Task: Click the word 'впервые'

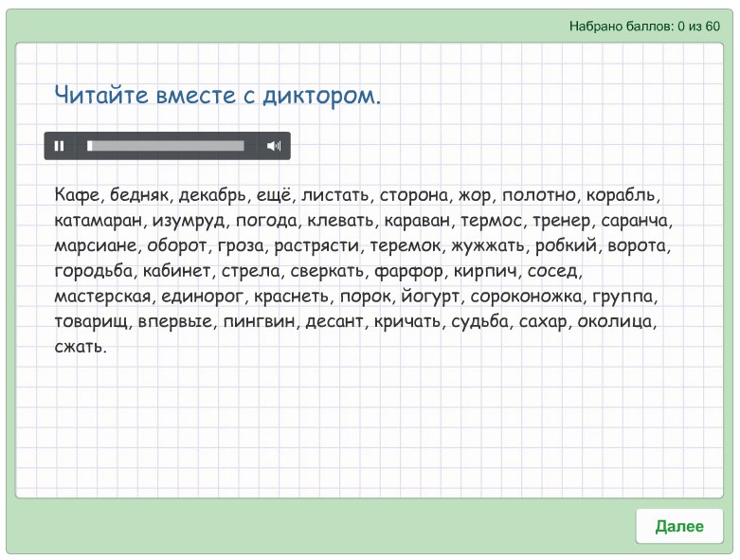Action: (175, 322)
